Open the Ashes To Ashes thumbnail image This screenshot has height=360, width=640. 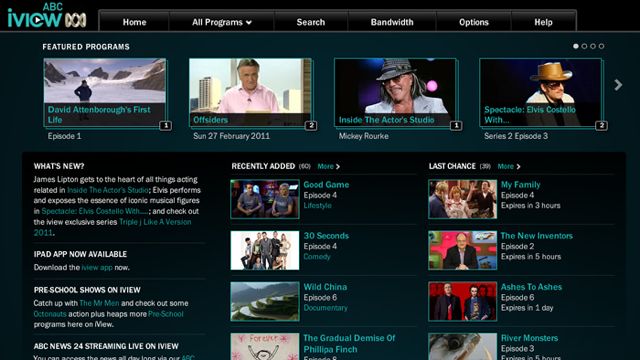click(462, 302)
